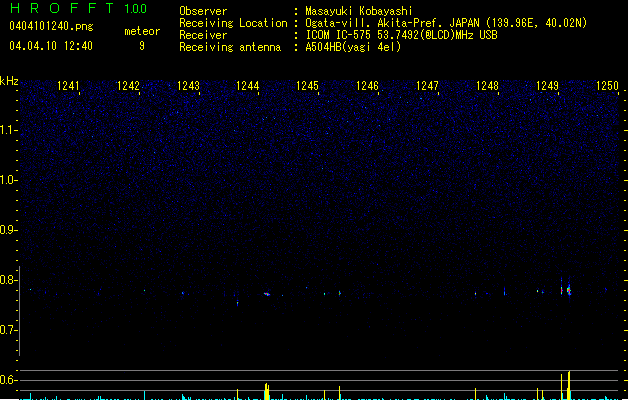
Task: Click time marker 1244
Action: tap(248, 86)
